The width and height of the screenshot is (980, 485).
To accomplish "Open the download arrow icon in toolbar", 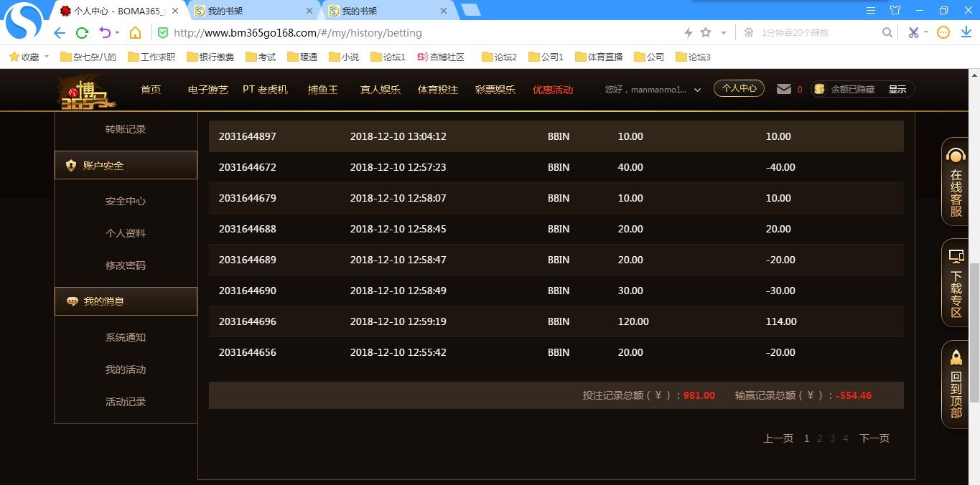I will click(x=966, y=32).
